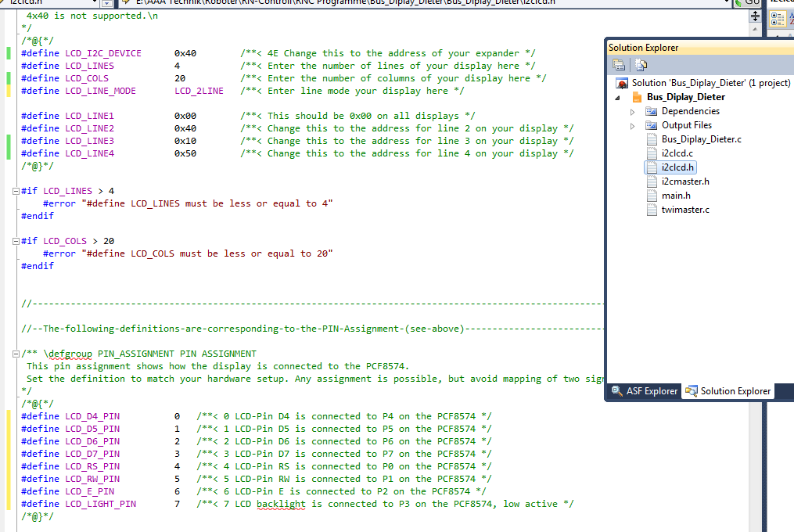
Task: Click the editor scrollbar up arrow
Action: [x=755, y=30]
